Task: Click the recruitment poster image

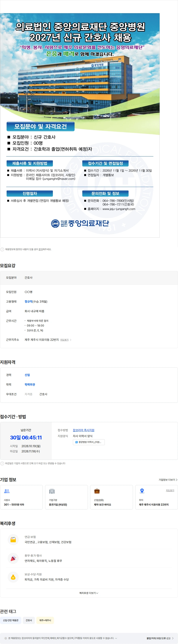Action: (x=80, y=125)
